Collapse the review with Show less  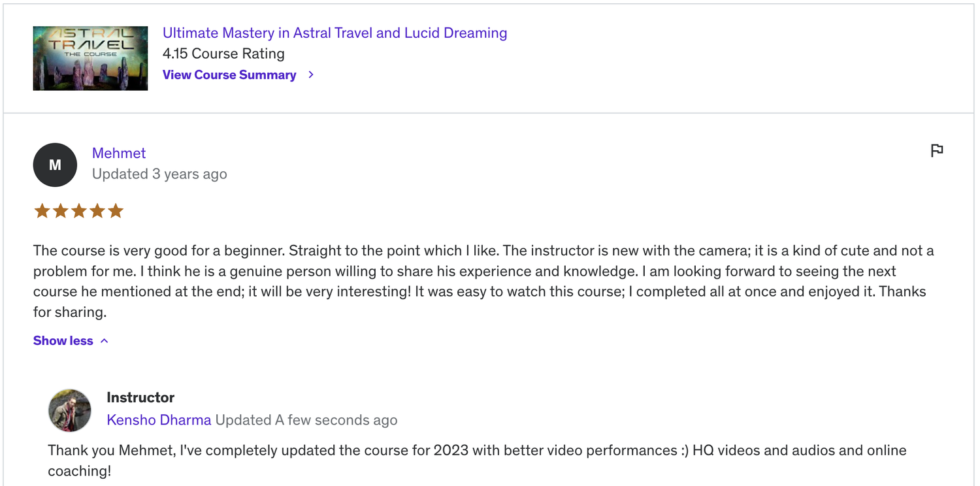(63, 340)
